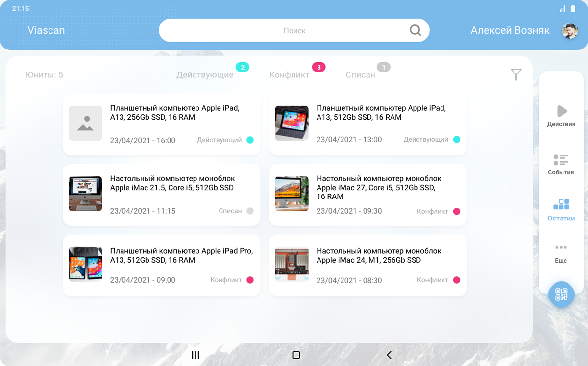Click gray Списан status dot on 11:15 card
Viewport: 588px width, 366px height.
point(250,211)
